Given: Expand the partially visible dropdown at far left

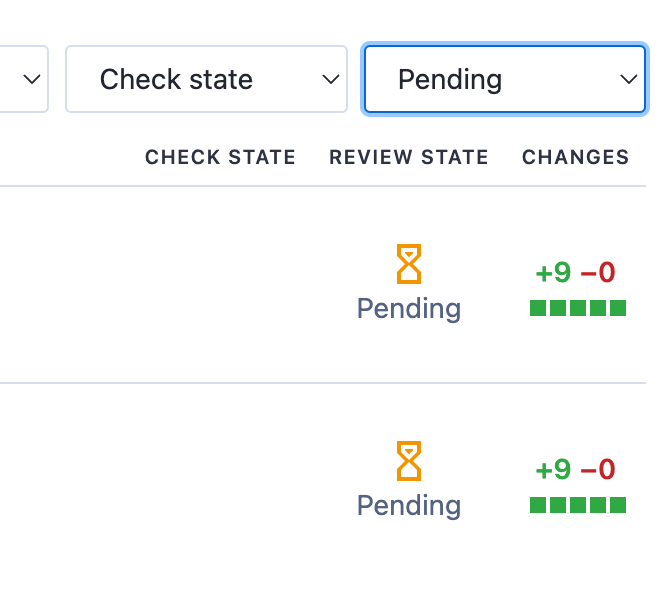Looking at the screenshot, I should point(23,79).
